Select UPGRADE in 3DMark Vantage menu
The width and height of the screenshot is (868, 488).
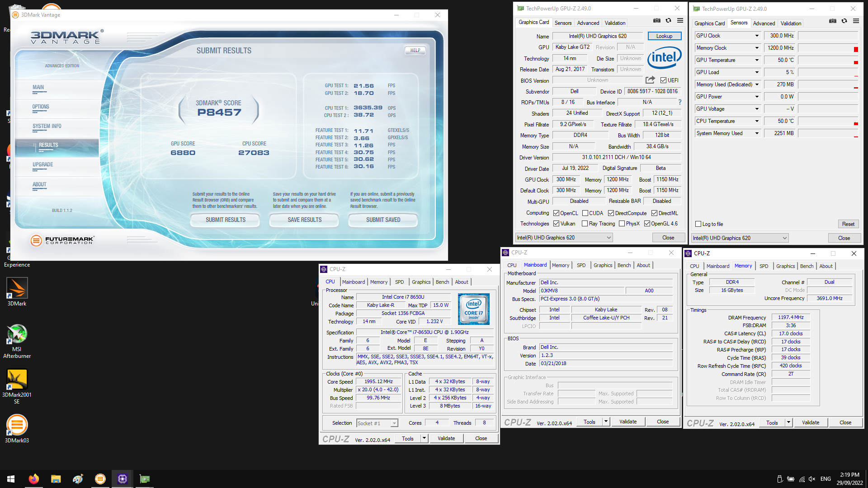click(42, 164)
